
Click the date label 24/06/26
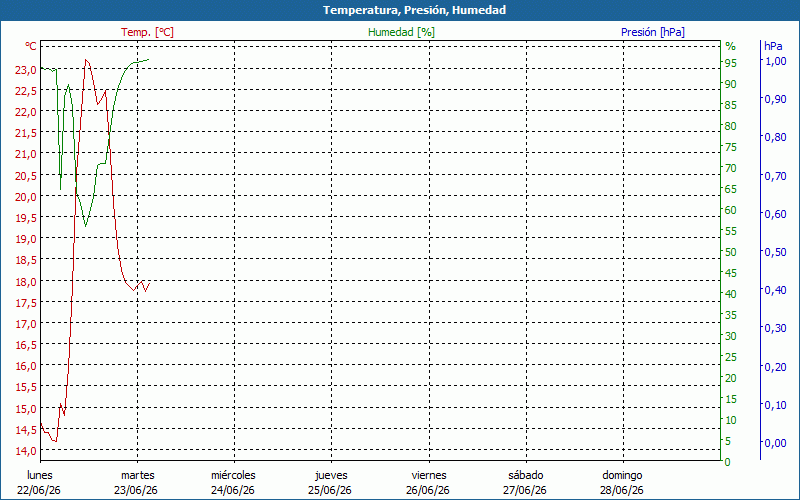coord(233,490)
